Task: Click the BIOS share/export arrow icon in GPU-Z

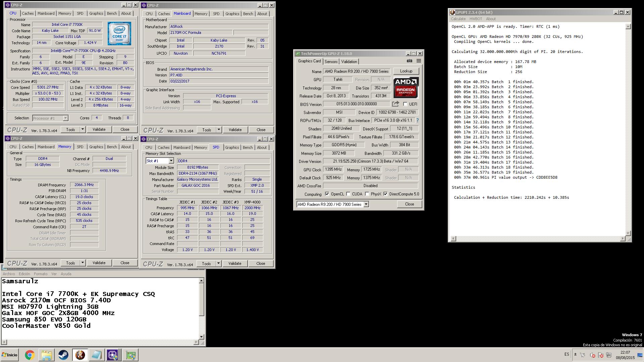Action: click(x=395, y=104)
